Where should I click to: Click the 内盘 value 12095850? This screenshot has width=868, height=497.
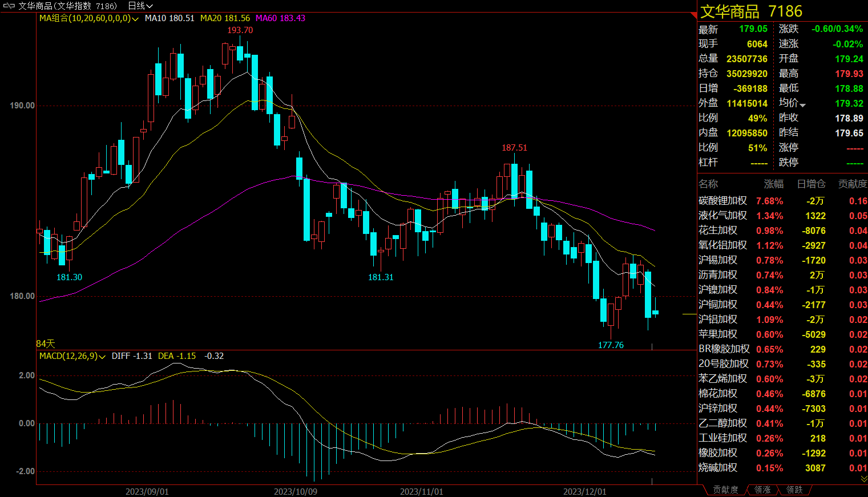coord(747,133)
